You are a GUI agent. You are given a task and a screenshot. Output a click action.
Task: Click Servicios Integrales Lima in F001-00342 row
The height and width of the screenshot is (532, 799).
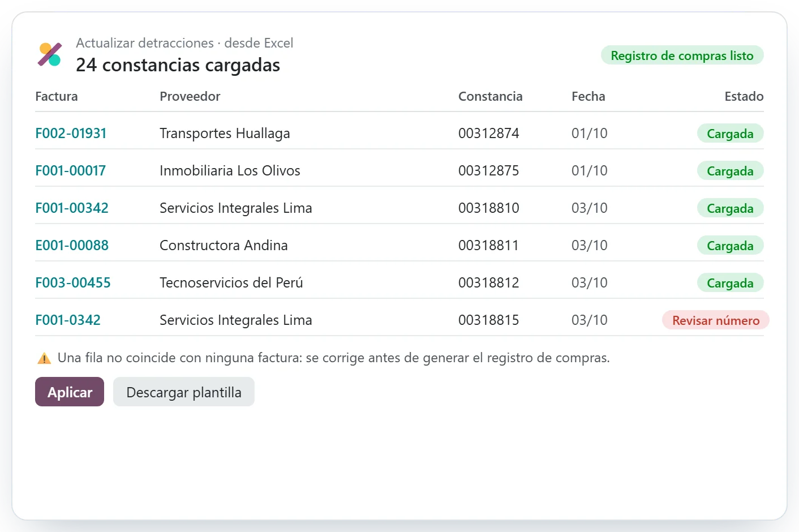[236, 208]
